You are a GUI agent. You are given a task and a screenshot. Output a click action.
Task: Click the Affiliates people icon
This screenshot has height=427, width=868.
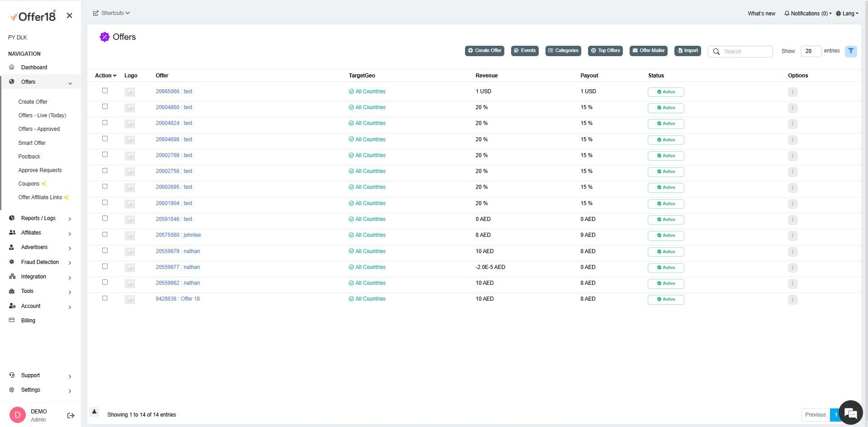point(12,232)
